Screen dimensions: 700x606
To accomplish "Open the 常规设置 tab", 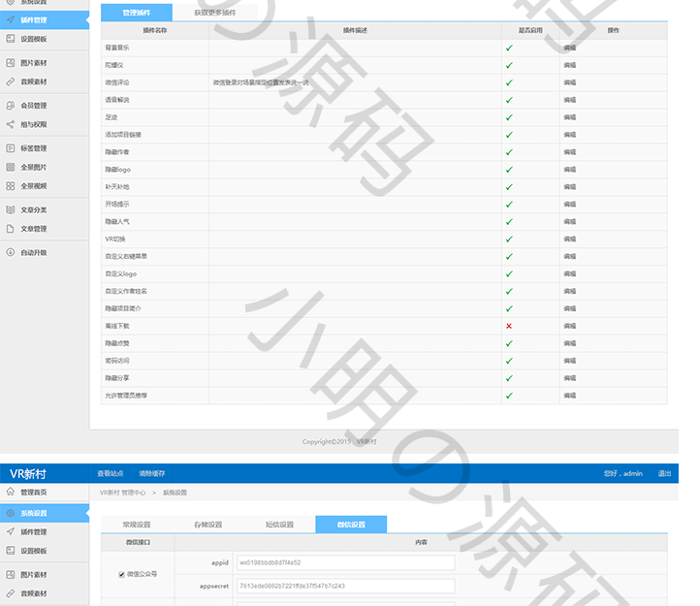I will 137,525.
